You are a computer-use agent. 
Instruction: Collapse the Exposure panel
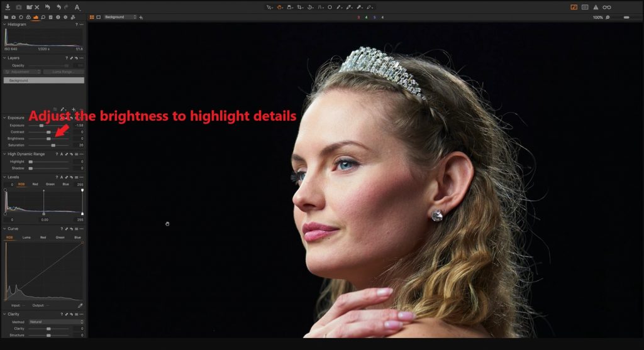tap(4, 118)
